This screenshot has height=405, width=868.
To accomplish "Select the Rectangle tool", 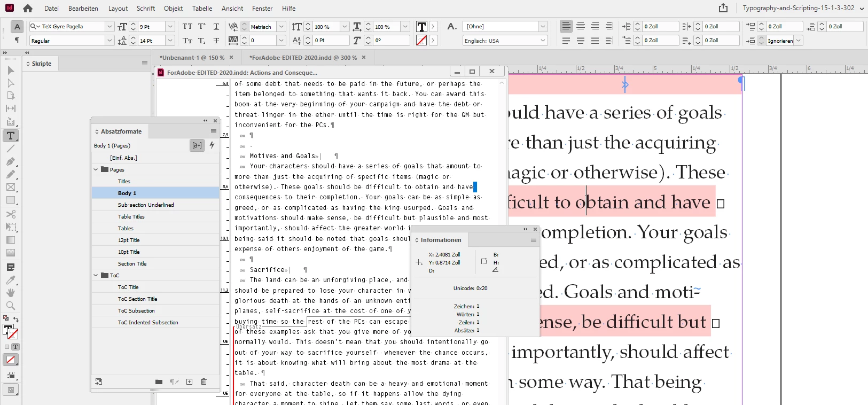I will tap(11, 200).
